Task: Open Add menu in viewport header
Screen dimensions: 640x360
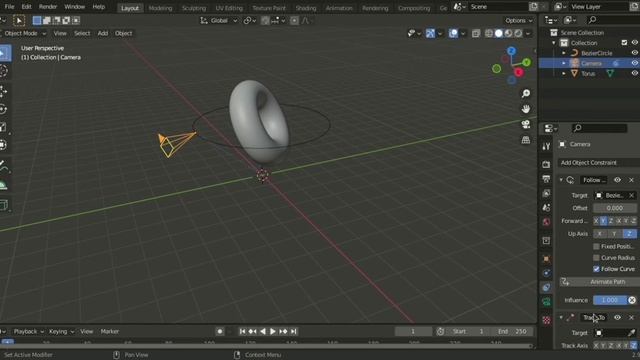Action: (103, 33)
